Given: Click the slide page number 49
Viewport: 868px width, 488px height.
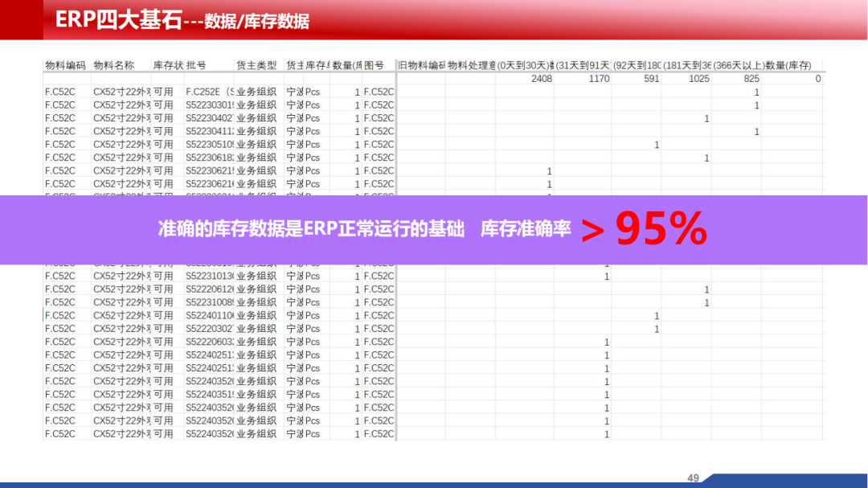Looking at the screenshot, I should [x=693, y=478].
